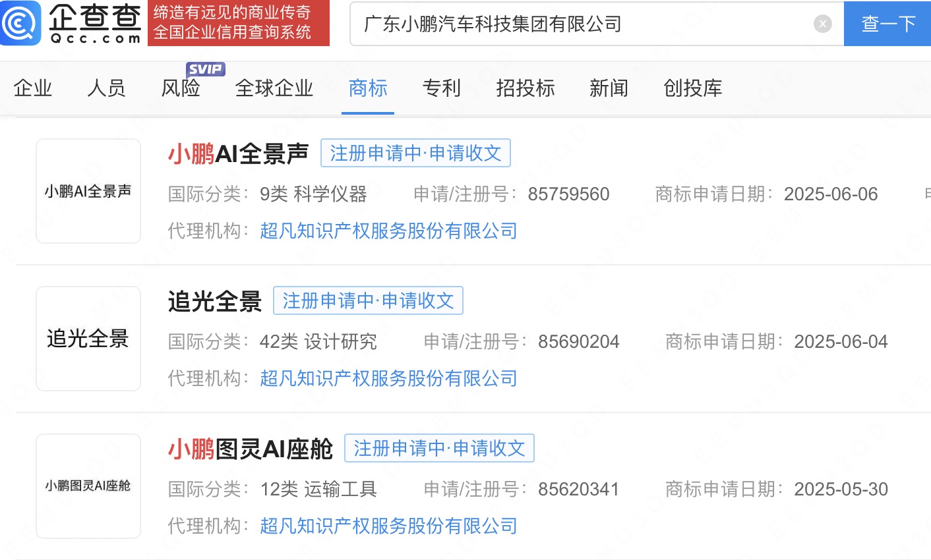Select the 商标 tab

[x=368, y=88]
